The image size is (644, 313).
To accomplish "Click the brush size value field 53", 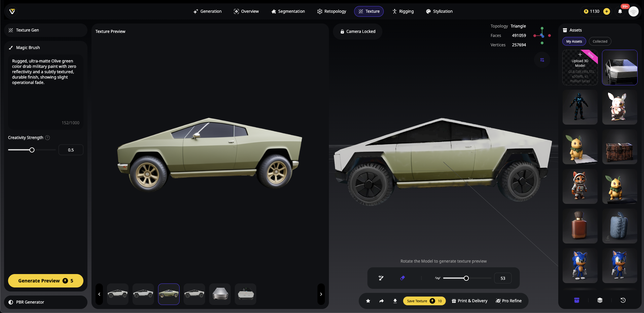I will [503, 278].
